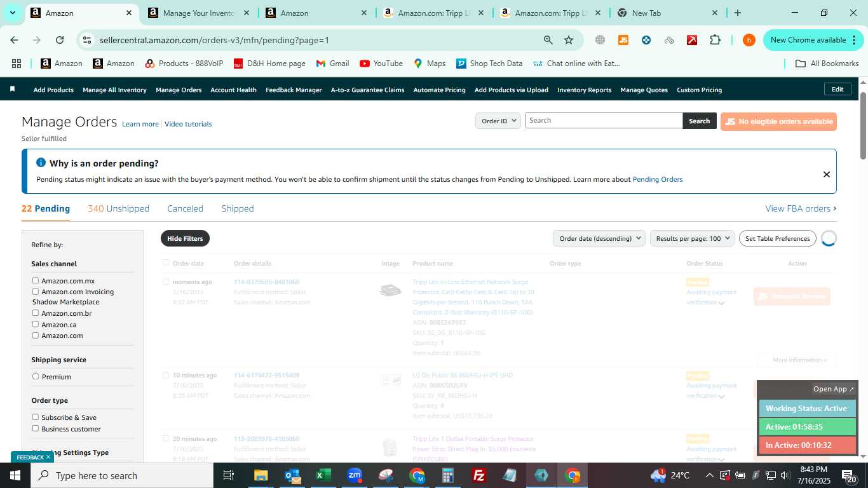Expand the first order's Awaiting payment verification
This screenshot has width=868, height=488.
point(722,303)
